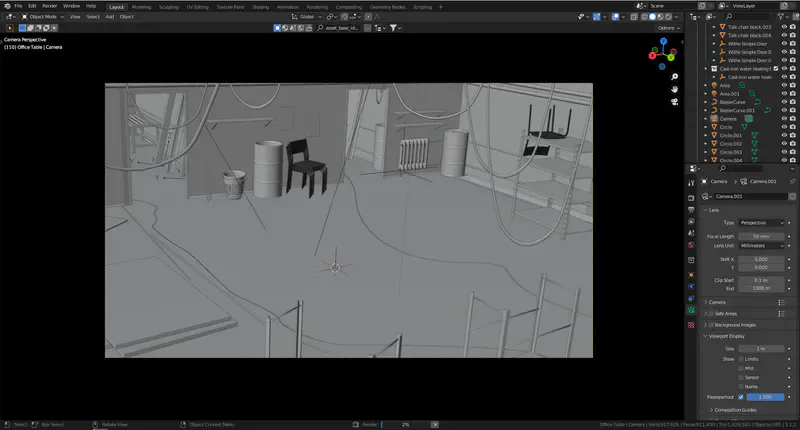Toggle Cast-iron water heating collection checkbox
Viewport: 800px width, 430px height.
(x=776, y=69)
